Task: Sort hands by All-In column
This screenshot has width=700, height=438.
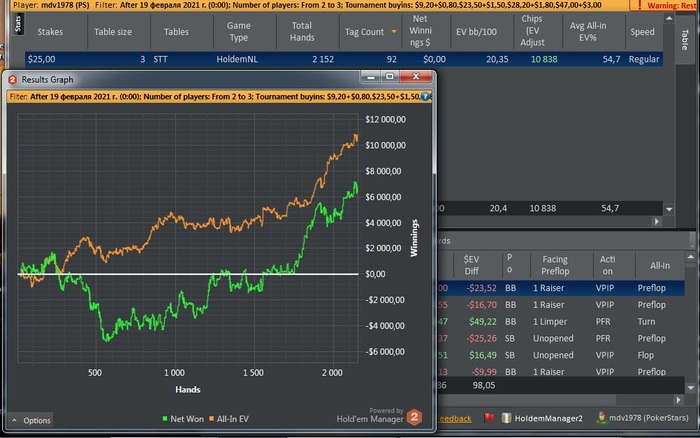Action: pos(660,265)
